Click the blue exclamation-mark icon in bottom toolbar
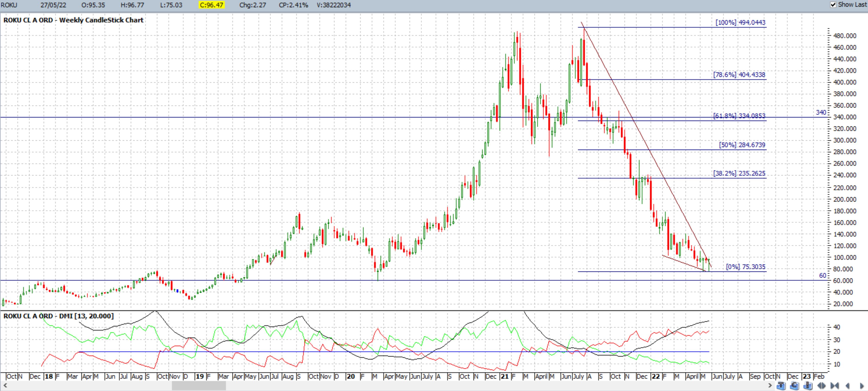868x391 pixels. (808, 386)
